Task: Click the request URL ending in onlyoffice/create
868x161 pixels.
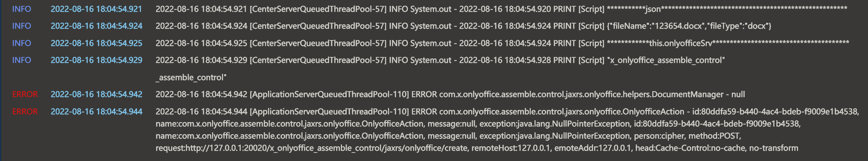Action: point(311,148)
